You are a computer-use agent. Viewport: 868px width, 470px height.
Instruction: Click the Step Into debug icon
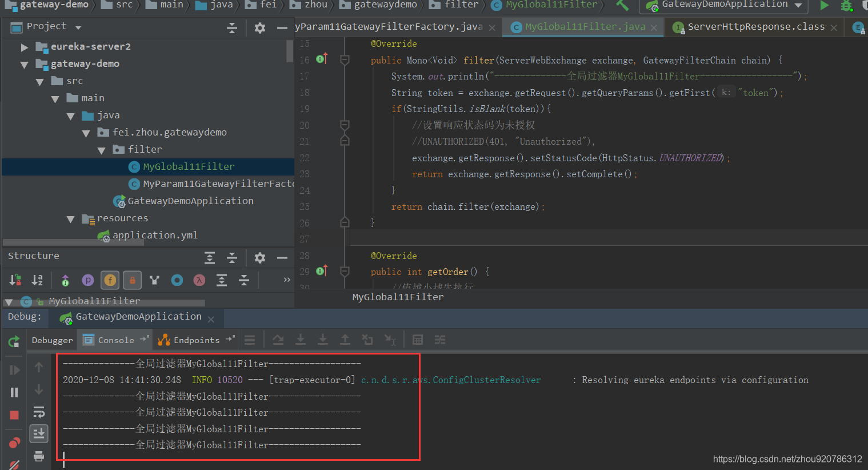[301, 340]
